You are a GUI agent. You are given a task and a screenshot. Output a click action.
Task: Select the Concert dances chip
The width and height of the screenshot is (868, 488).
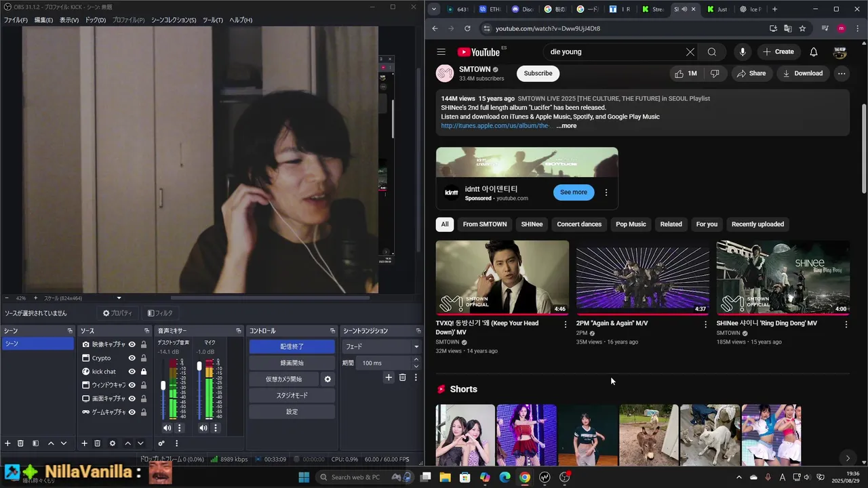(579, 224)
